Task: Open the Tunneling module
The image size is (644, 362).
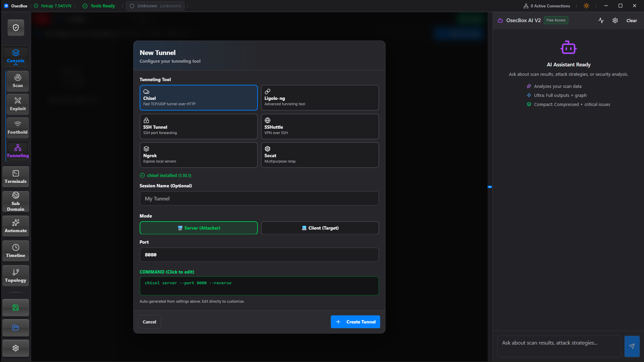Action: [x=18, y=151]
